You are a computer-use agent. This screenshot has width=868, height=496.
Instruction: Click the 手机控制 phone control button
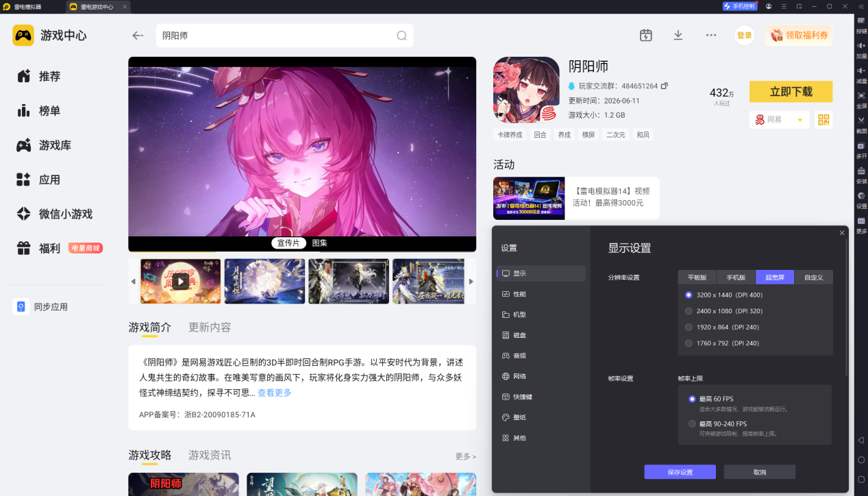click(x=739, y=6)
